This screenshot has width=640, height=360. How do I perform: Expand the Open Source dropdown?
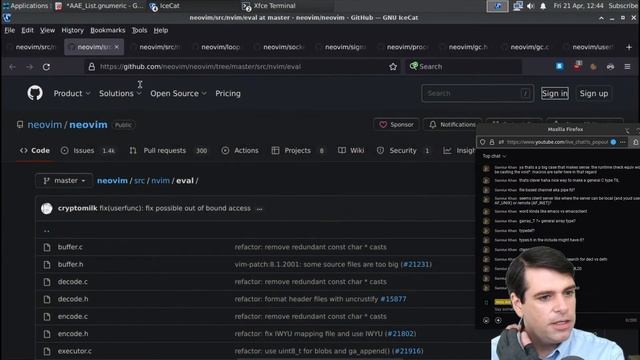coord(178,93)
